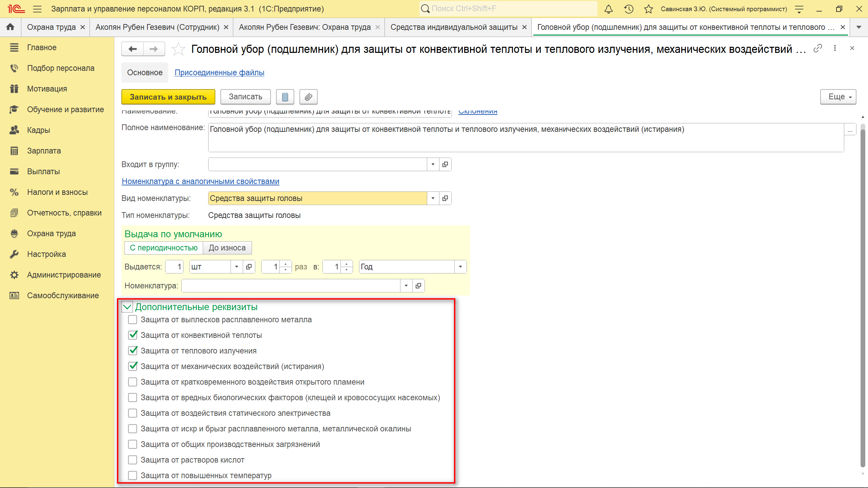Image resolution: width=868 pixels, height=488 pixels.
Task: Select the До износа issuance option
Action: click(x=227, y=248)
